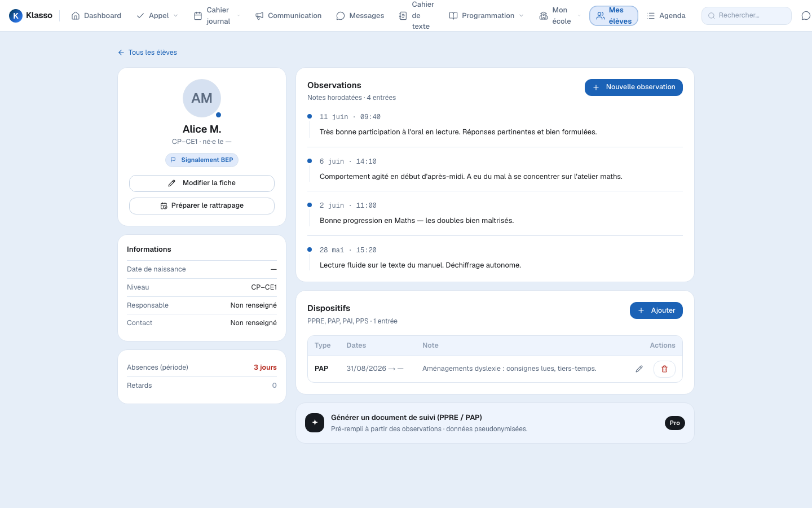This screenshot has height=508, width=812.
Task: Click the Modifier la fiche button
Action: pos(202,183)
